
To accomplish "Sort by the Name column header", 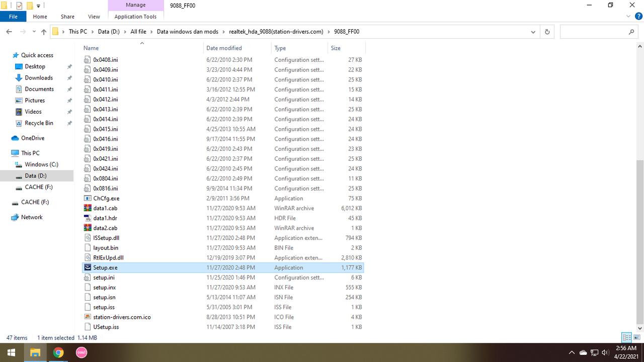I will [142, 48].
